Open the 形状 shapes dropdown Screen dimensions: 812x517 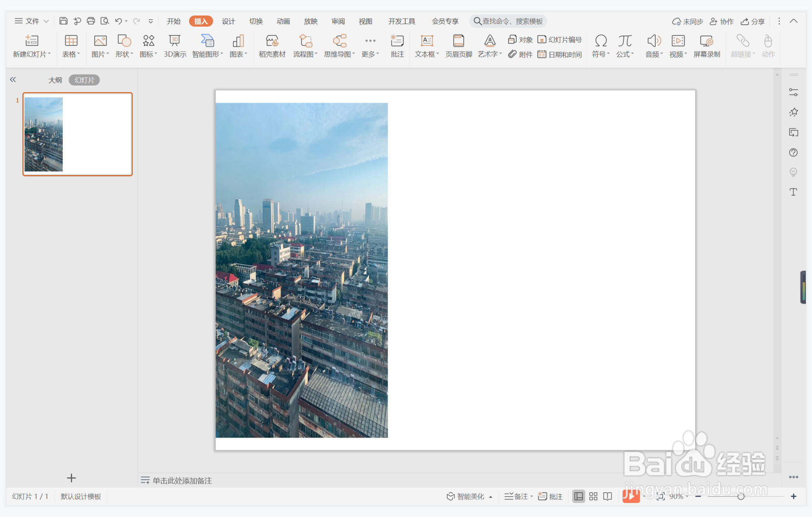[124, 54]
